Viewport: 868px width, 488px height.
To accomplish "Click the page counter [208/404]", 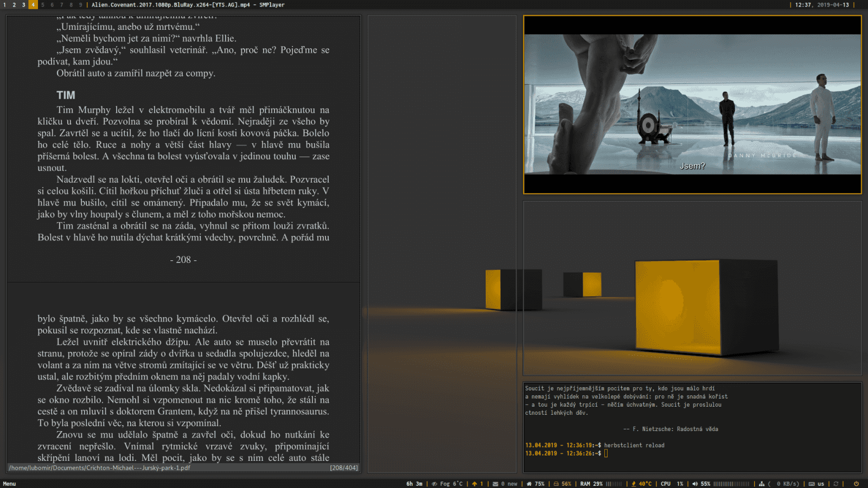I will (344, 467).
